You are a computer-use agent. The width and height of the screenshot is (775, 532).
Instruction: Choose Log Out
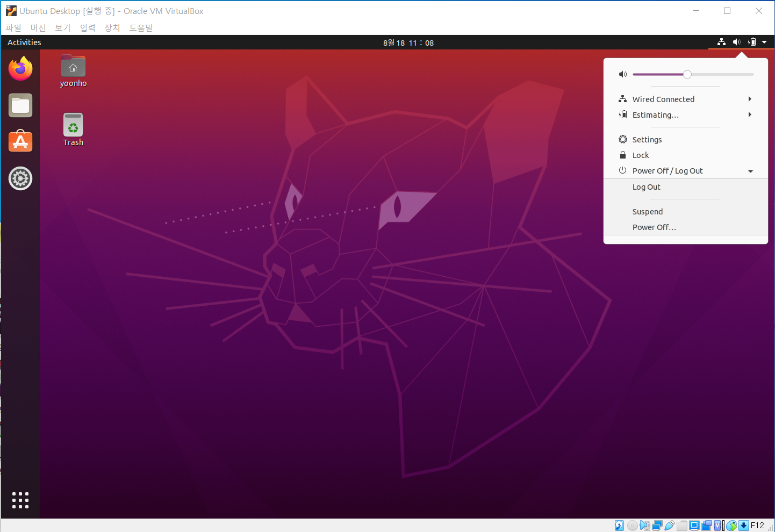tap(686, 187)
